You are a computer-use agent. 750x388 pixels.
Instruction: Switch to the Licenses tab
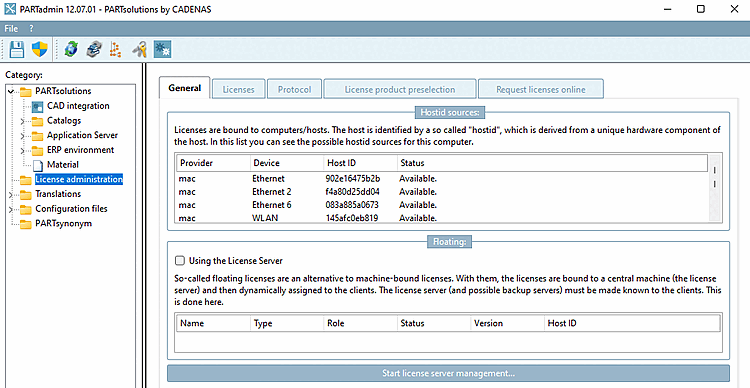click(239, 89)
